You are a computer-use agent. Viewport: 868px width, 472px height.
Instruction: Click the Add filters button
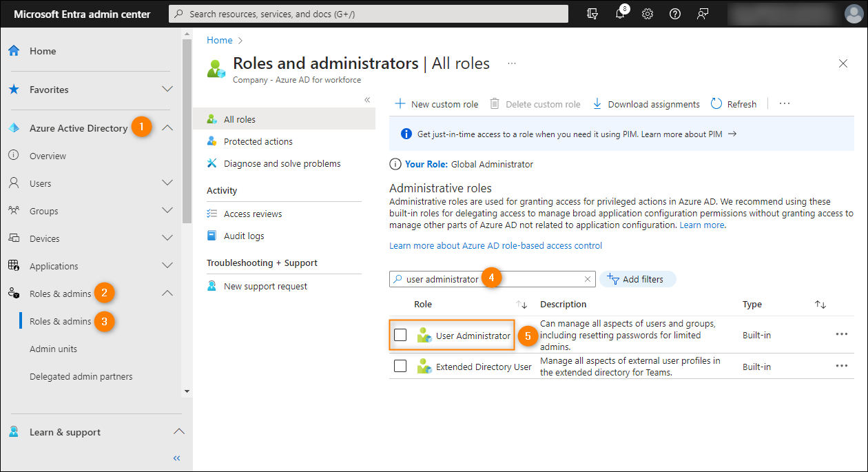[x=638, y=279]
